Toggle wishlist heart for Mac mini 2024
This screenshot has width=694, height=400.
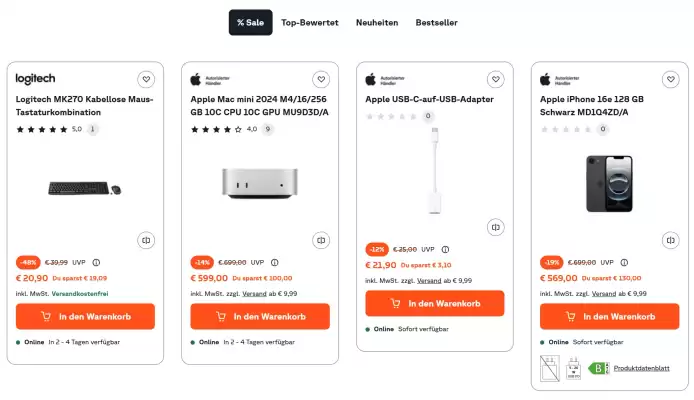(x=321, y=79)
